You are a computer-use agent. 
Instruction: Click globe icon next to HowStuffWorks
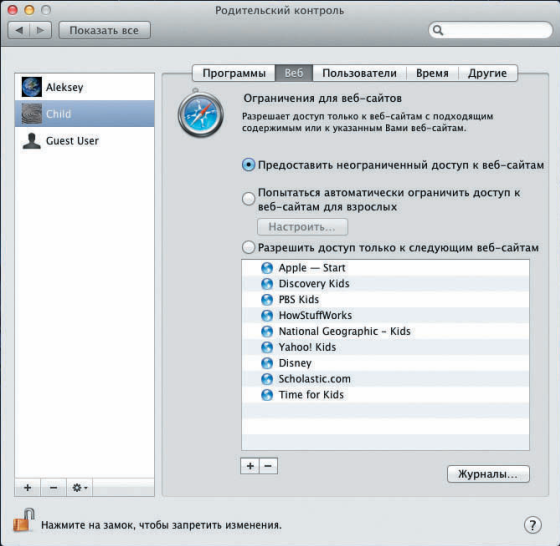(x=267, y=316)
